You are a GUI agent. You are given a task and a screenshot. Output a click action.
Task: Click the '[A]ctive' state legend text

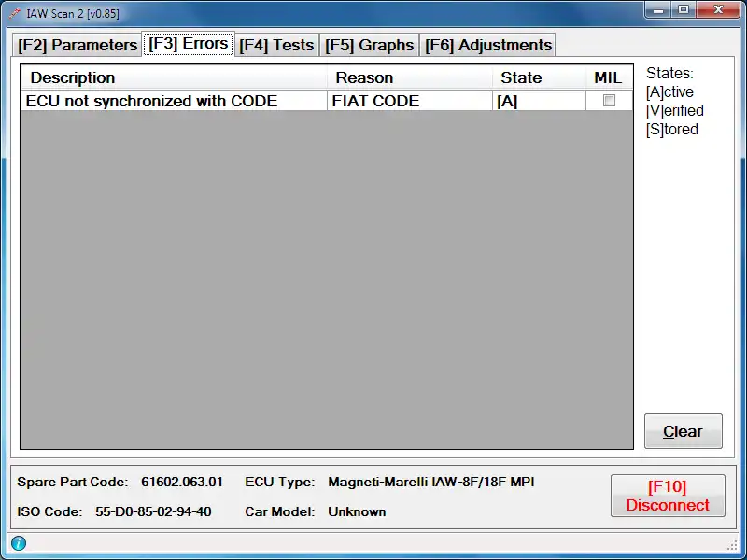click(x=669, y=91)
